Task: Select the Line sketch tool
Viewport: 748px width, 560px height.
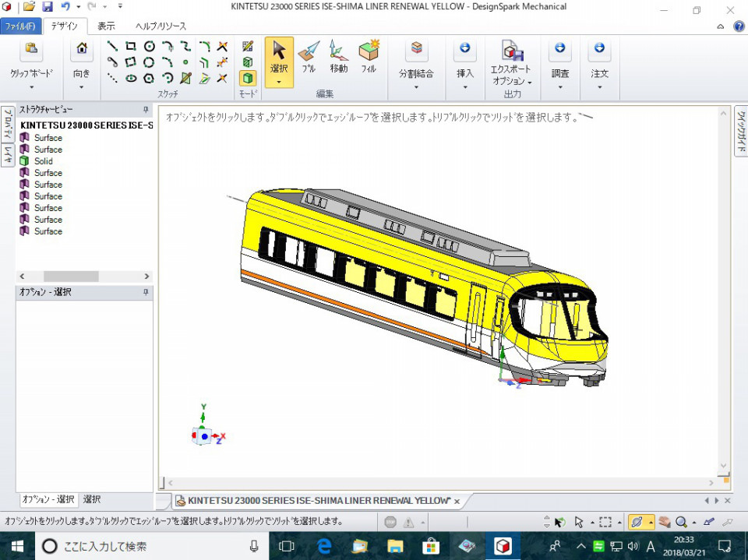Action: pos(112,46)
